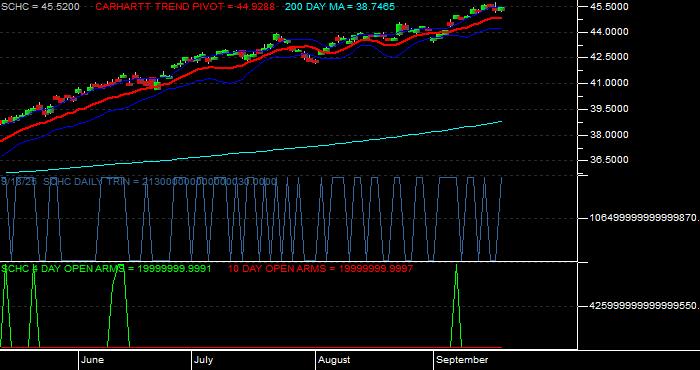Select the SCHC 4 DAY OPEN ARMS label
This screenshot has width=700, height=370.
tap(106, 269)
